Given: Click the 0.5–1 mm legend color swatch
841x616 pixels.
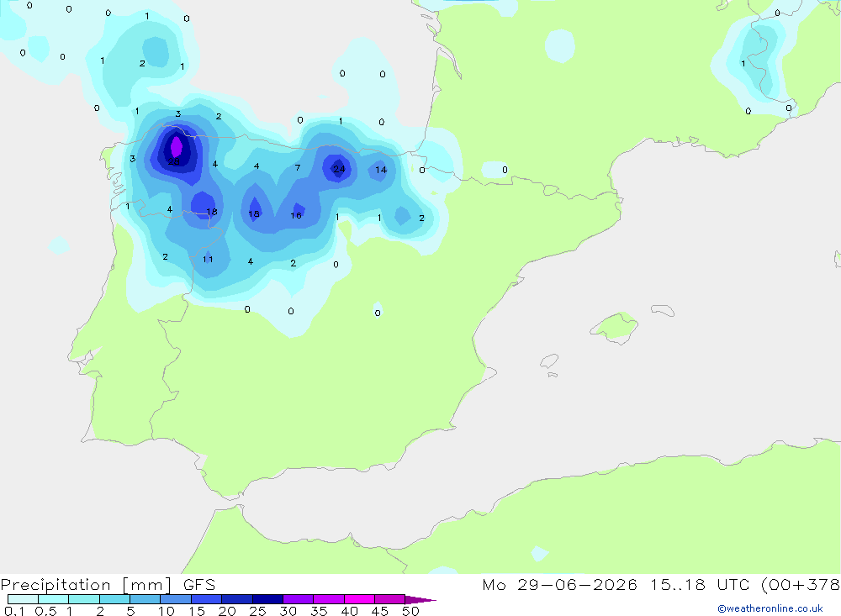Looking at the screenshot, I should click(53, 599).
